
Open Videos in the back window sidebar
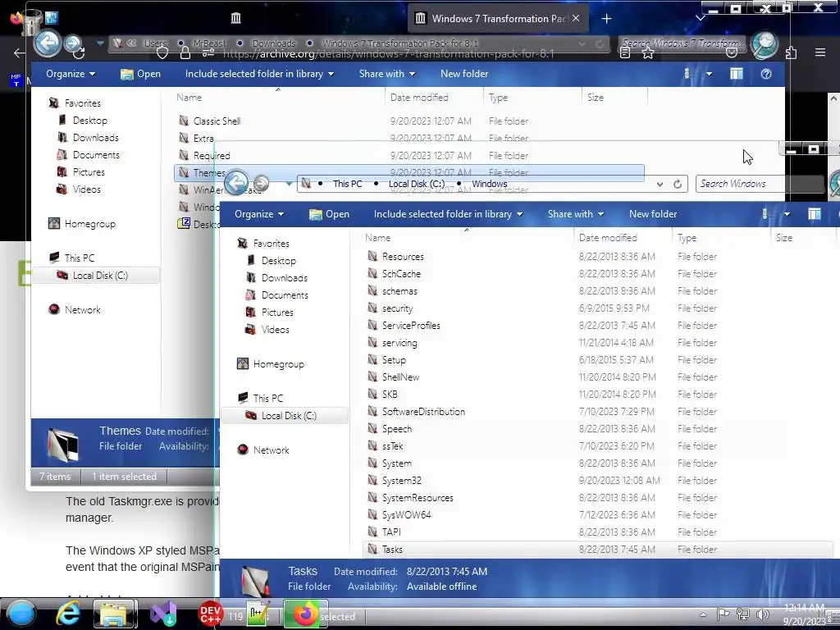click(x=86, y=189)
